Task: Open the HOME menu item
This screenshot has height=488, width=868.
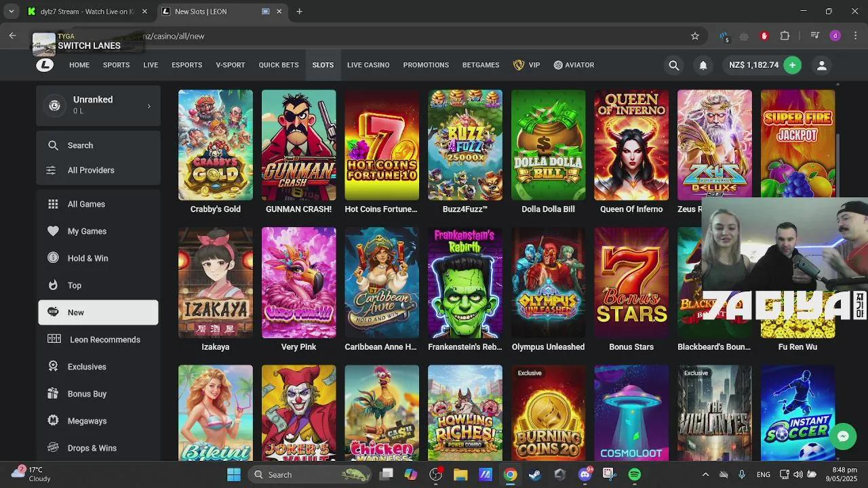Action: tap(79, 65)
